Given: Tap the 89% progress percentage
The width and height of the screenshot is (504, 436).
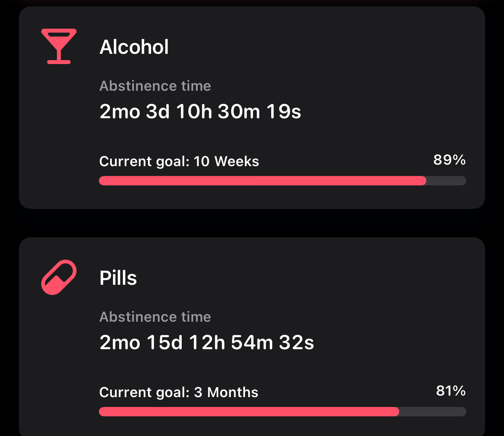Looking at the screenshot, I should point(449,160).
